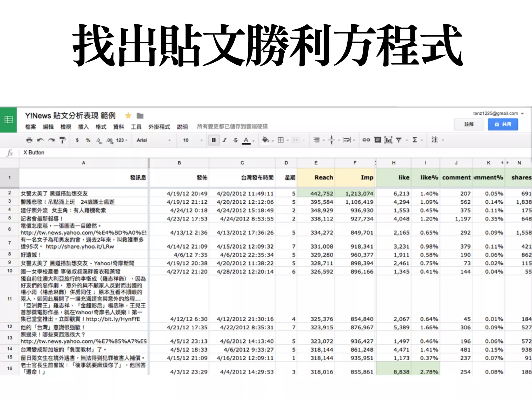Open the 檔案 menu
Image resolution: width=532 pixels, height=399 pixels.
coord(30,127)
